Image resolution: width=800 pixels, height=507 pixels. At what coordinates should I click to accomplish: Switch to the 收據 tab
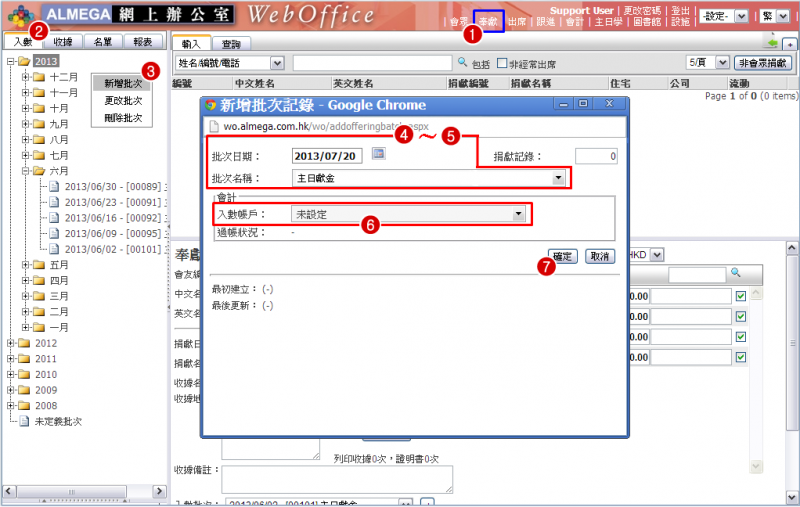coord(63,42)
